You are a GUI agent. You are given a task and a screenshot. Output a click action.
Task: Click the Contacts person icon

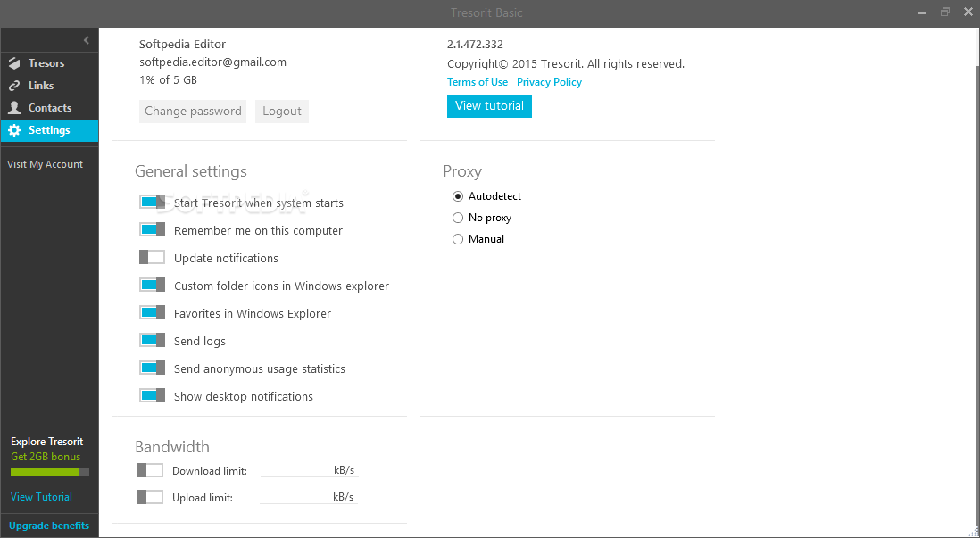14,107
